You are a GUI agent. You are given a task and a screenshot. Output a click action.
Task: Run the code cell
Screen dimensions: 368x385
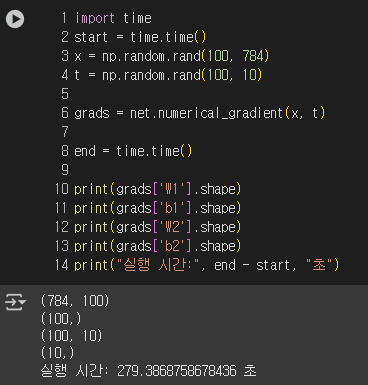tap(15, 19)
